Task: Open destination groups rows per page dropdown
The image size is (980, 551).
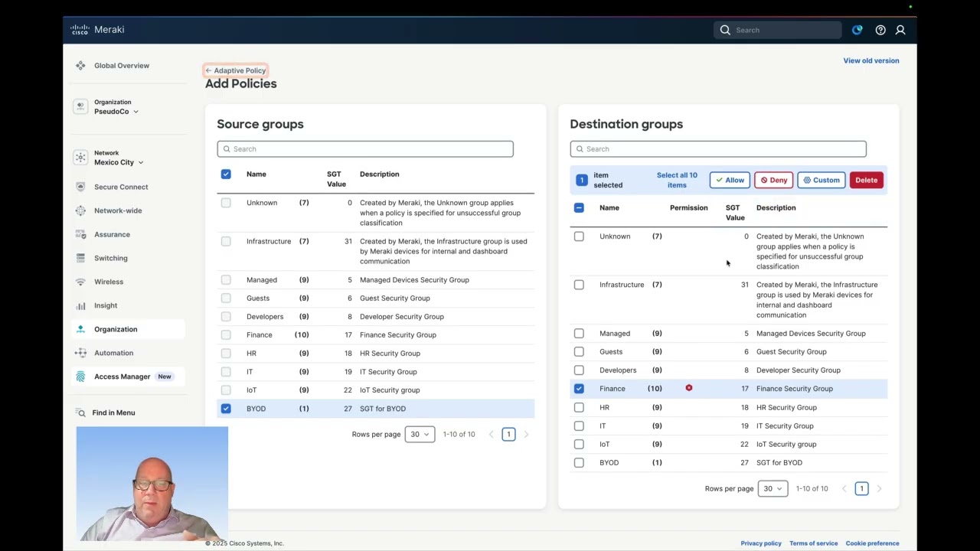Action: pyautogui.click(x=773, y=488)
